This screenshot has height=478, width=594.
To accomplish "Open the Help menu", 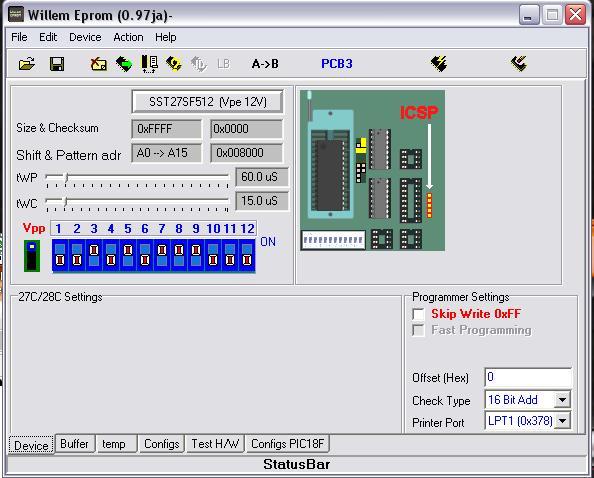I will tap(166, 37).
